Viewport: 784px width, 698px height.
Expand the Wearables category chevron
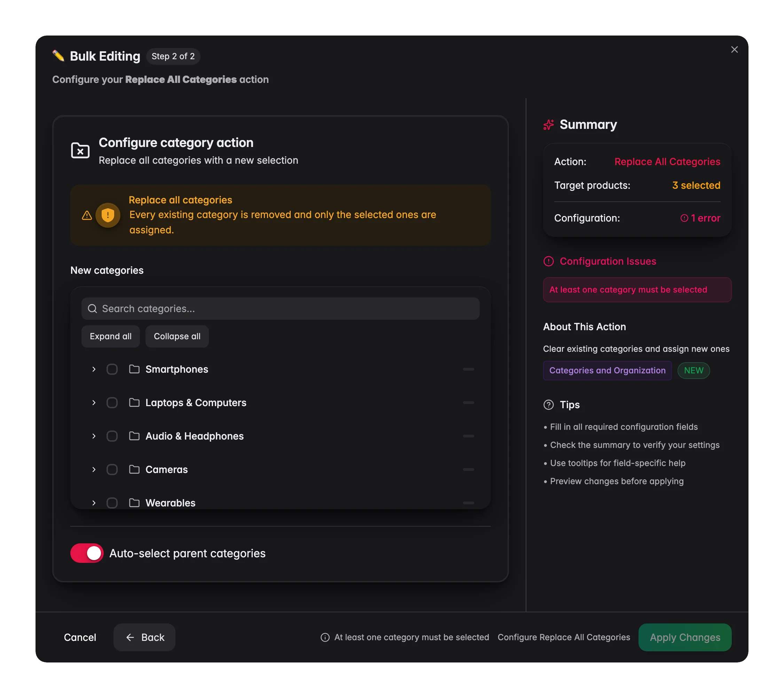pos(94,503)
